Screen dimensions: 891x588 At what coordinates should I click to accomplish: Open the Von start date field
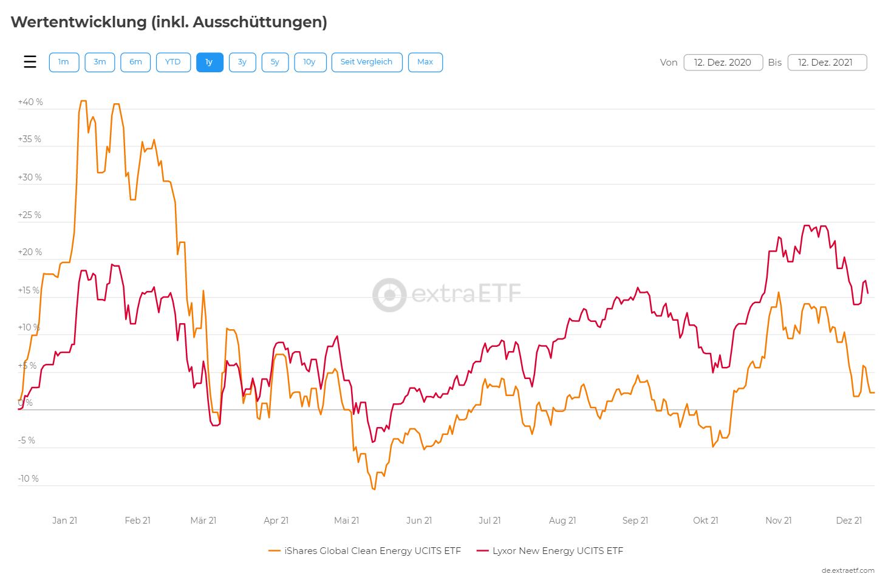(723, 63)
